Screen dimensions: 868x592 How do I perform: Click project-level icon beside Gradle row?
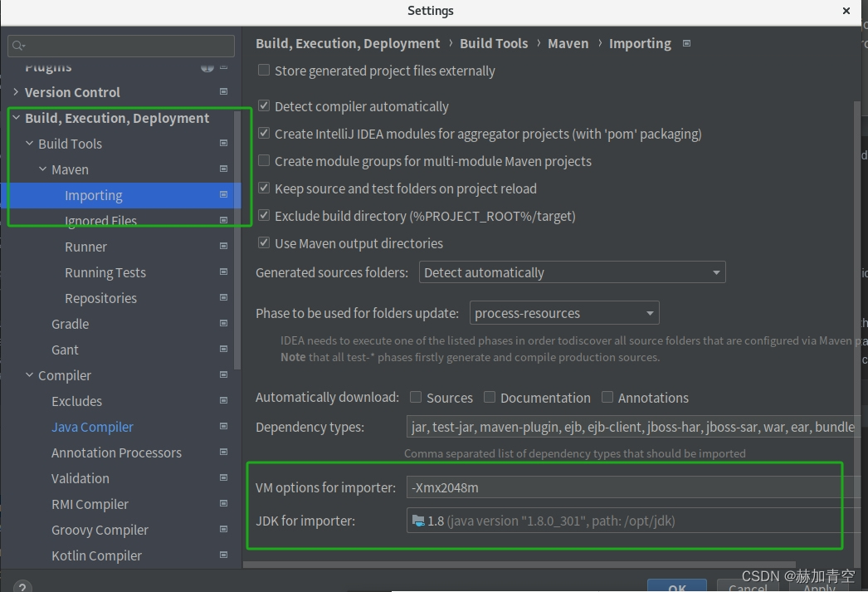point(224,323)
